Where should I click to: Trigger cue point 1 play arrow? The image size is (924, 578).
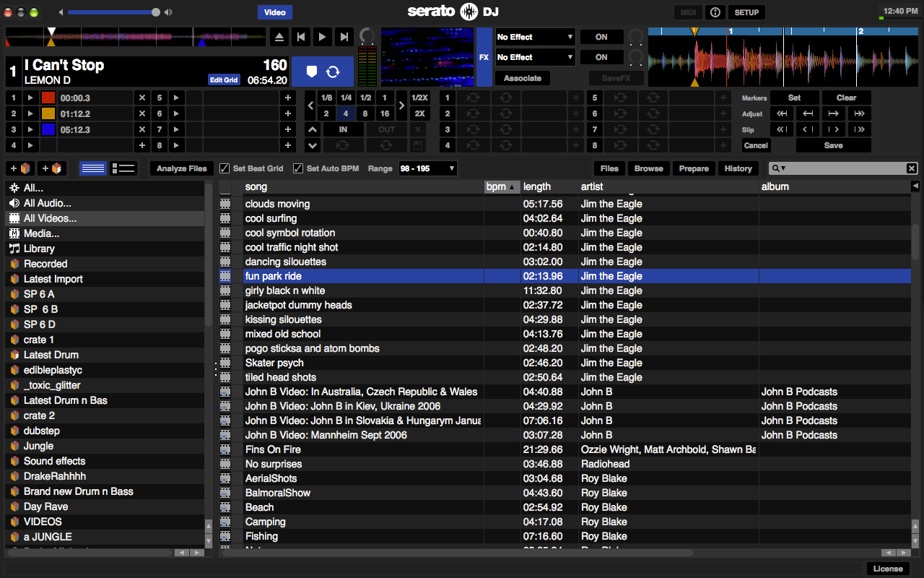click(30, 98)
